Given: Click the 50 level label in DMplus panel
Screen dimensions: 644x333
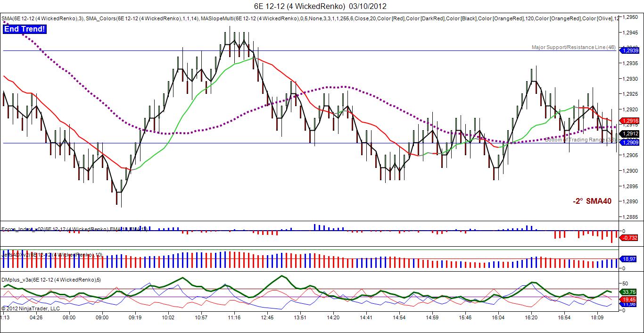Looking at the screenshot, I should [625, 284].
